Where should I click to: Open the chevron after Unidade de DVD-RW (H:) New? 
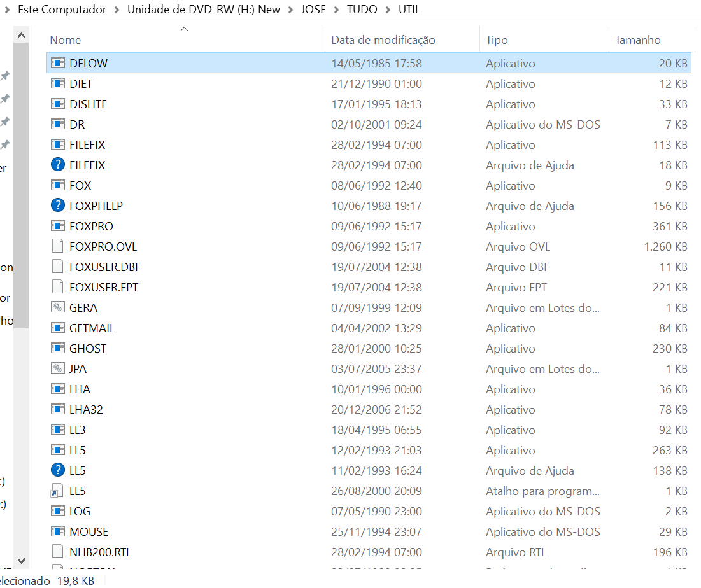click(290, 10)
